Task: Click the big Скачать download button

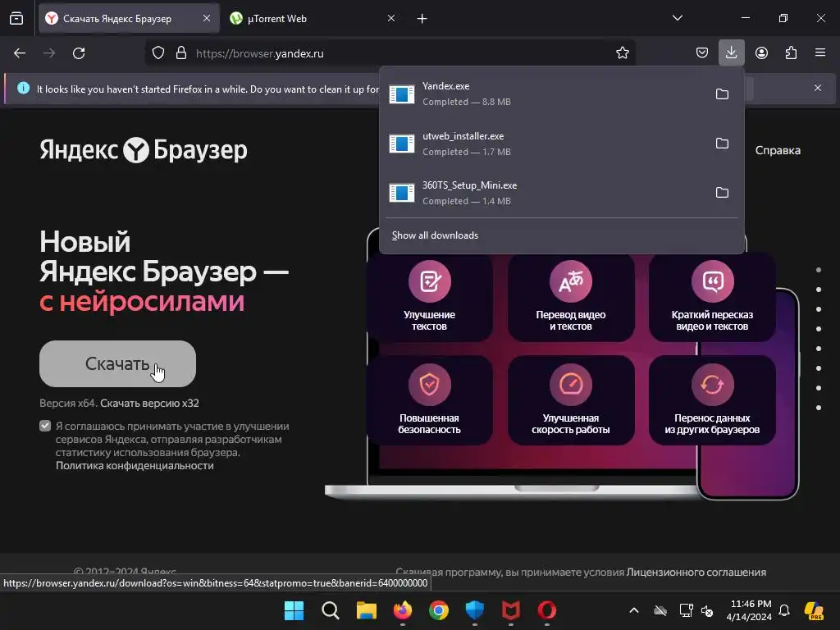Action: (x=117, y=363)
